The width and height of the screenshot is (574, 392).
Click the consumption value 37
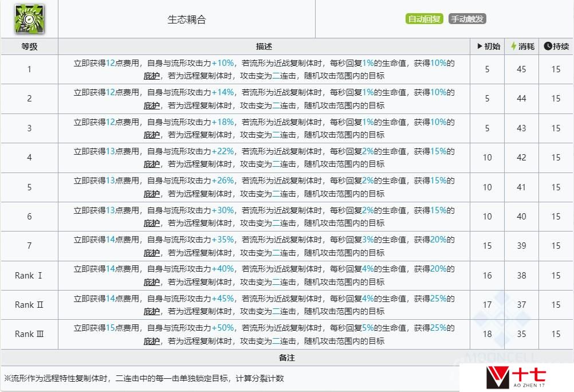click(522, 305)
